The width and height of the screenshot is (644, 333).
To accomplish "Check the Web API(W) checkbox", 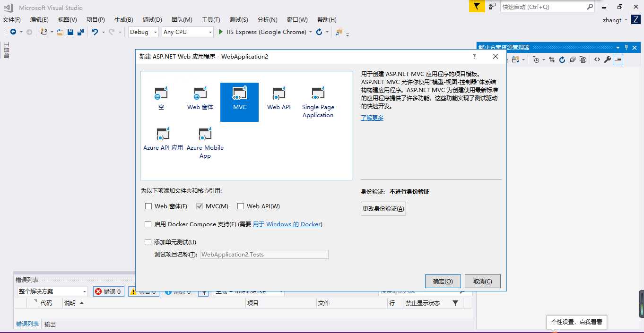I will coord(241,206).
